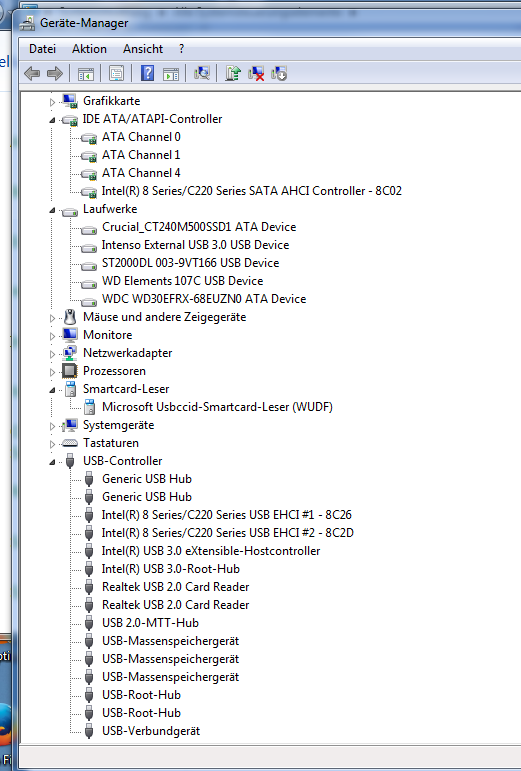Image resolution: width=521 pixels, height=771 pixels.
Task: Open the Ansicht menu
Action: [143, 49]
